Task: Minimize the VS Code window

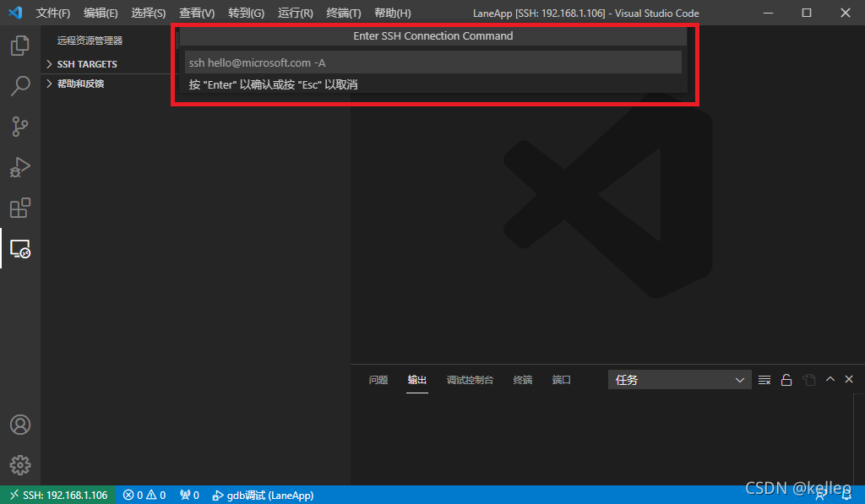Action: (x=768, y=13)
